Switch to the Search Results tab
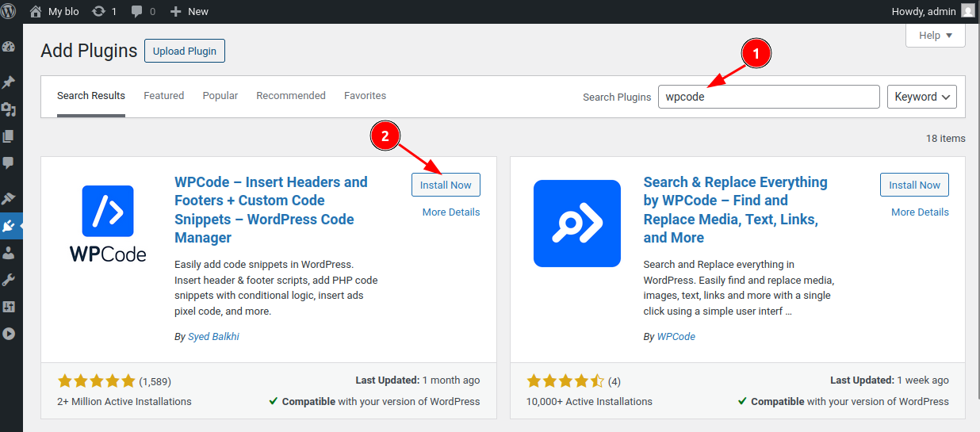This screenshot has width=980, height=432. coord(91,96)
